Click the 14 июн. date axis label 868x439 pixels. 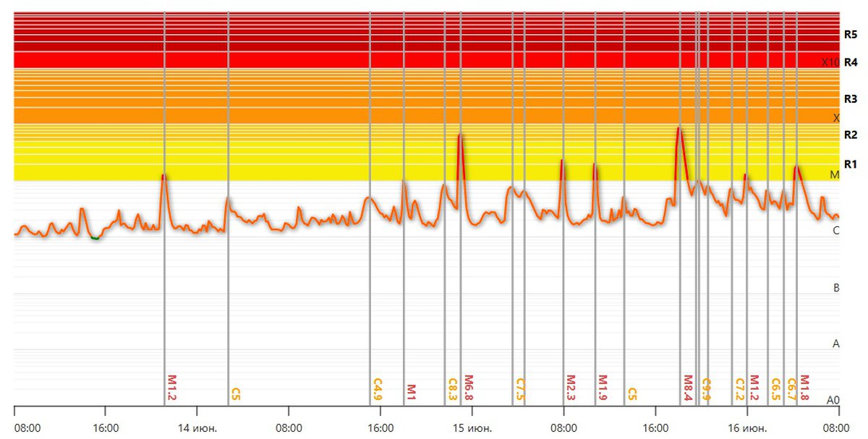click(x=197, y=429)
